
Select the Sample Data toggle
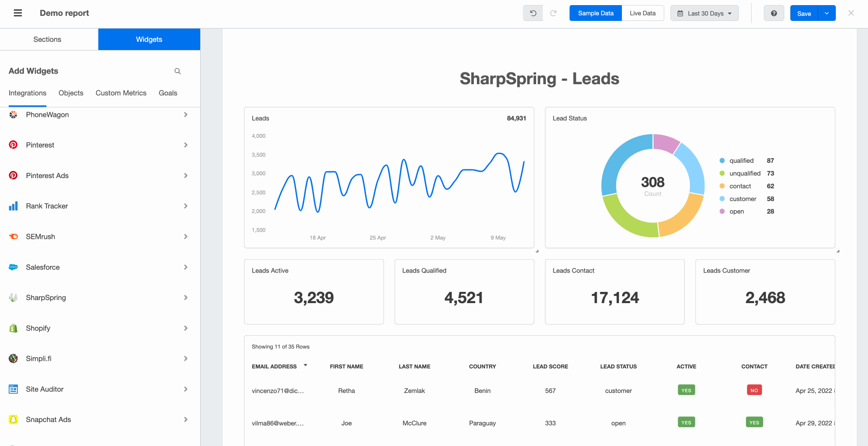pyautogui.click(x=595, y=13)
